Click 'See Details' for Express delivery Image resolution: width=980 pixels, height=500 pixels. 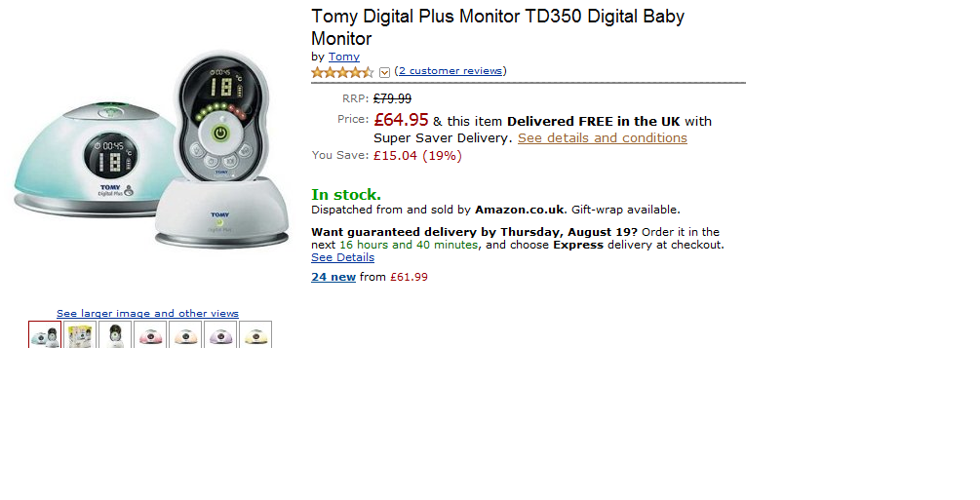click(x=342, y=258)
